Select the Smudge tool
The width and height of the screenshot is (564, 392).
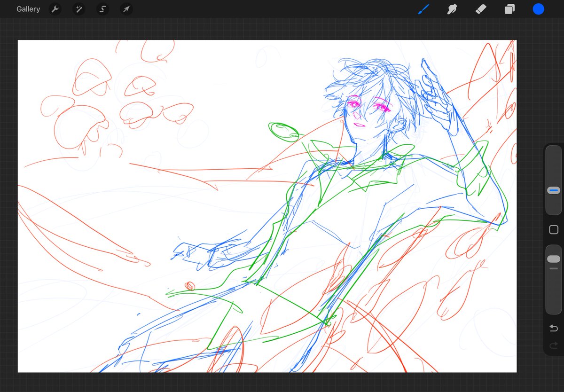[x=452, y=9]
